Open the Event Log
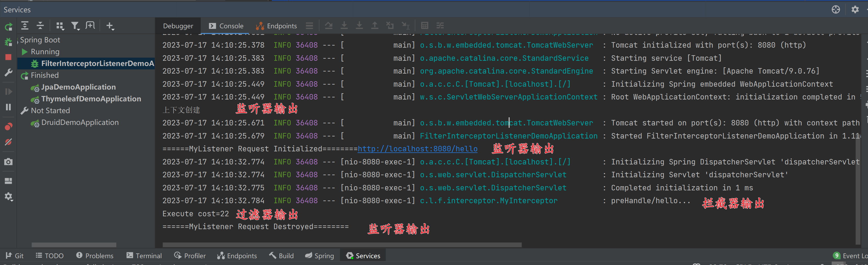Viewport: 868px width, 265px height. pyautogui.click(x=850, y=256)
